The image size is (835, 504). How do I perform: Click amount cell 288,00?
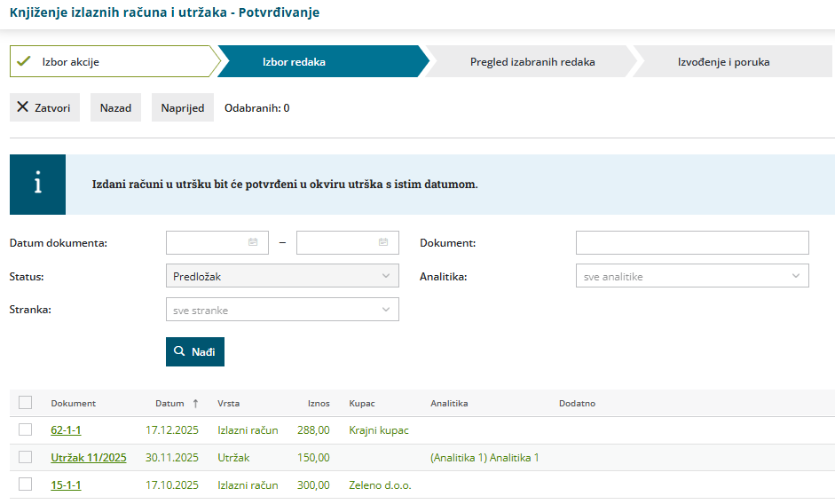click(313, 430)
